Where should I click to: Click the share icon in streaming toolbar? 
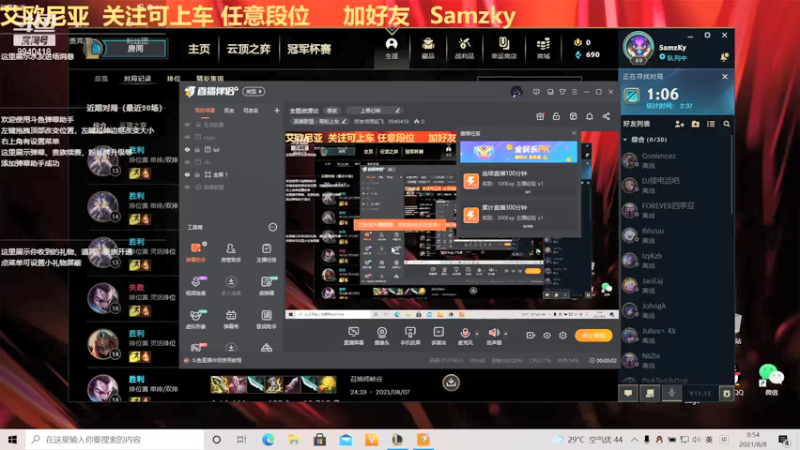606,116
